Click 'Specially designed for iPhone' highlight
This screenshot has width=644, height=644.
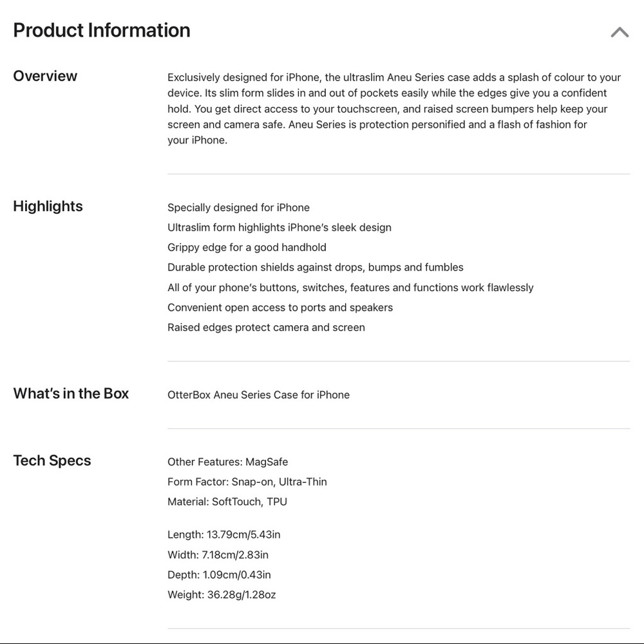pyautogui.click(x=239, y=207)
